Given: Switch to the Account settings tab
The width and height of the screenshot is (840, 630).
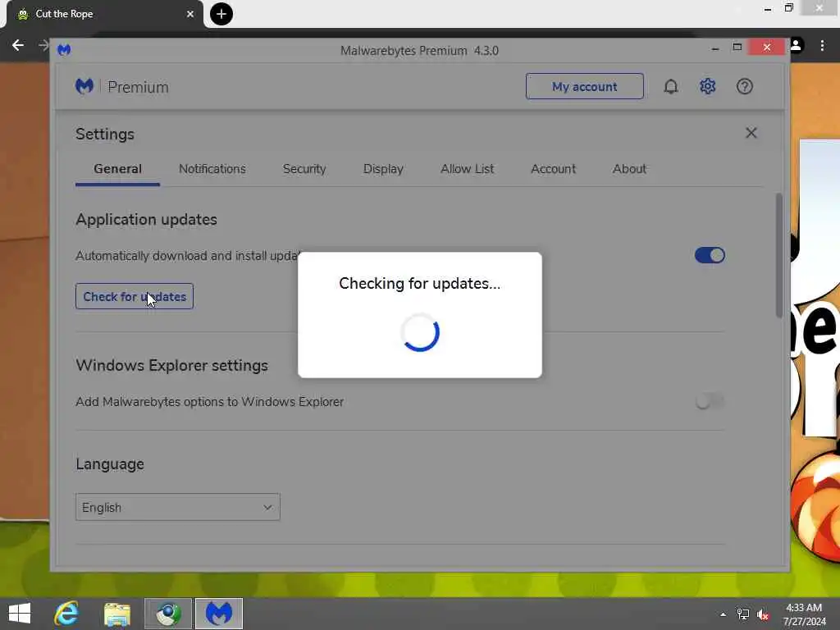Looking at the screenshot, I should pyautogui.click(x=554, y=169).
